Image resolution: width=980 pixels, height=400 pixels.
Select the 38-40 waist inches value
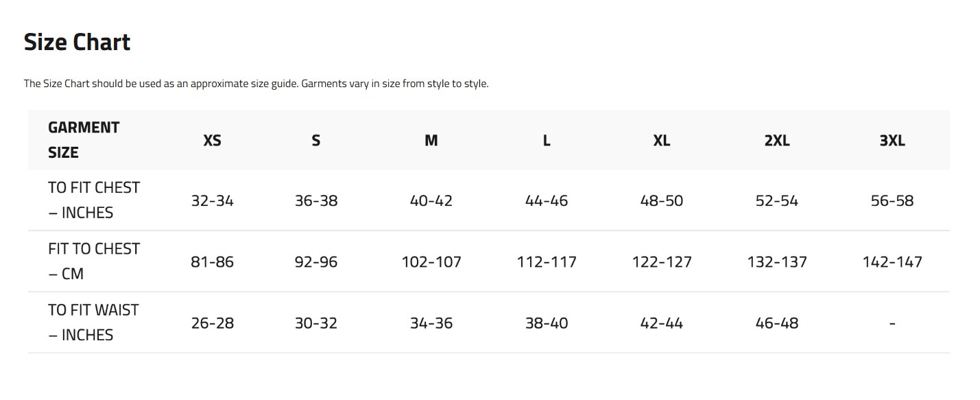pos(547,323)
